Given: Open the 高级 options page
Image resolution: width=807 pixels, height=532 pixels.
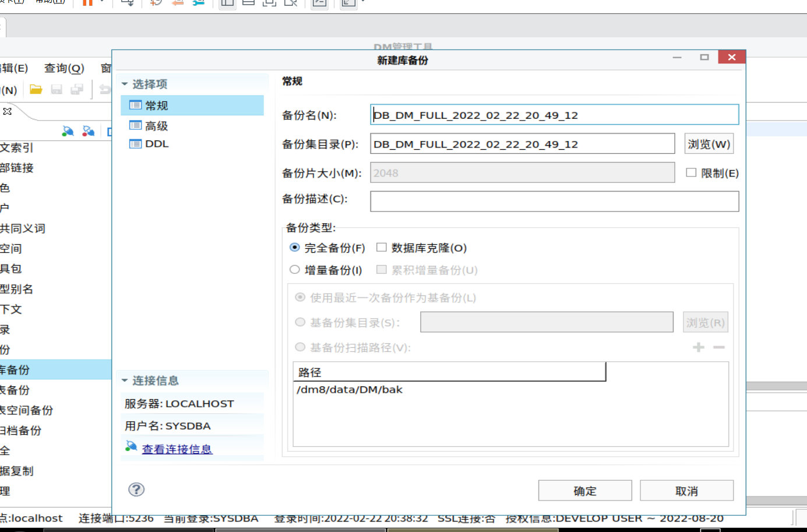Looking at the screenshot, I should (x=156, y=126).
